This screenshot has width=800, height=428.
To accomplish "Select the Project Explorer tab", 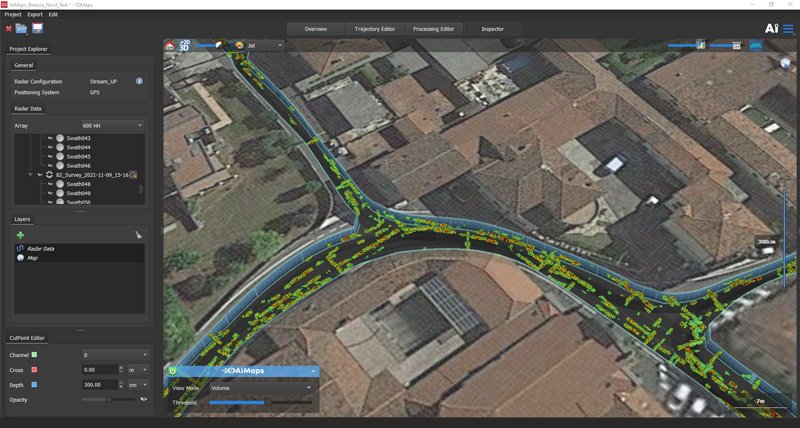I will 29,49.
